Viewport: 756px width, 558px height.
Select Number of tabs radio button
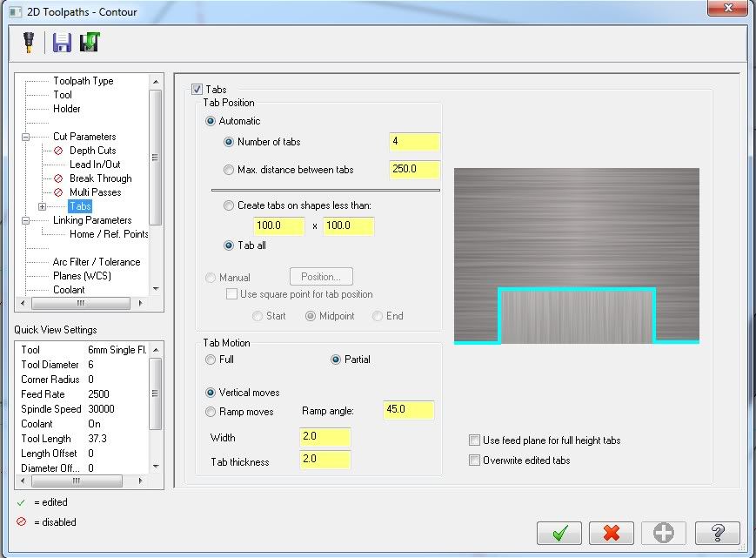(x=229, y=142)
